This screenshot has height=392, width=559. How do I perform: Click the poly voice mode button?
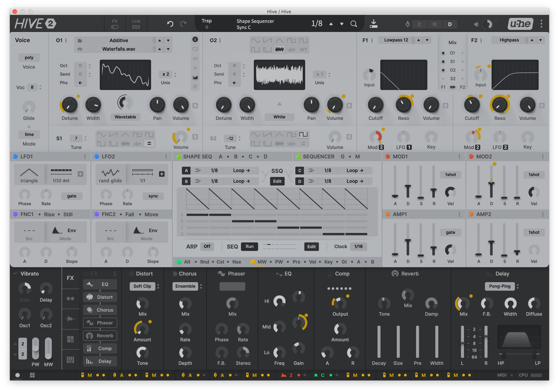pyautogui.click(x=29, y=58)
